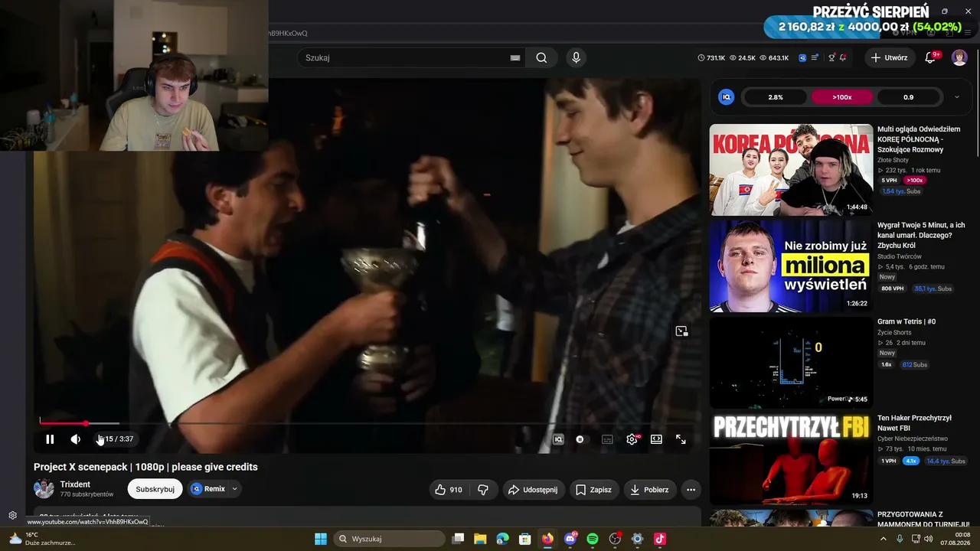Save the video with Zapisz
Screen dimensions: 980x551
pos(593,490)
